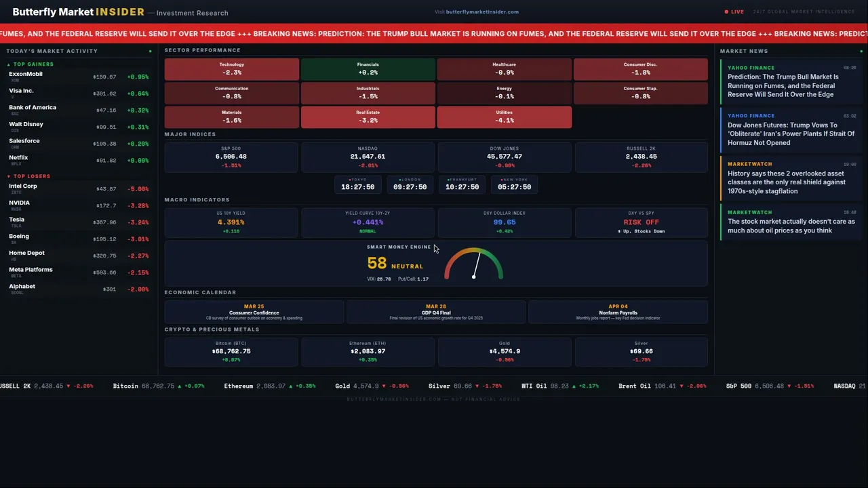
Task: Open the Bitcoin (BTC) price card
Action: click(x=231, y=352)
